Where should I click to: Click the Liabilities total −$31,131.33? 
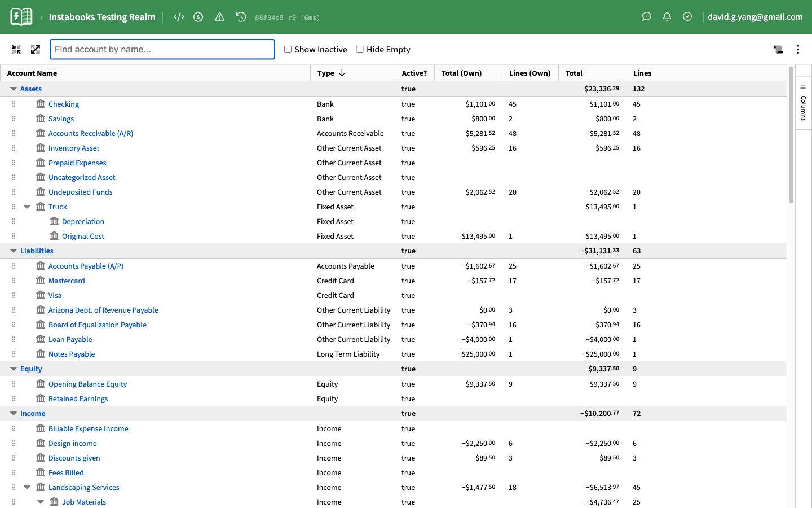[599, 251]
